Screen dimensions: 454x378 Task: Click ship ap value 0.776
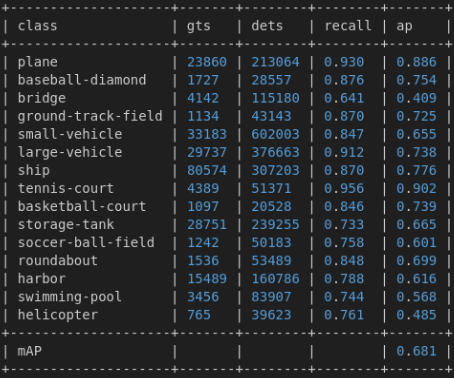(416, 170)
